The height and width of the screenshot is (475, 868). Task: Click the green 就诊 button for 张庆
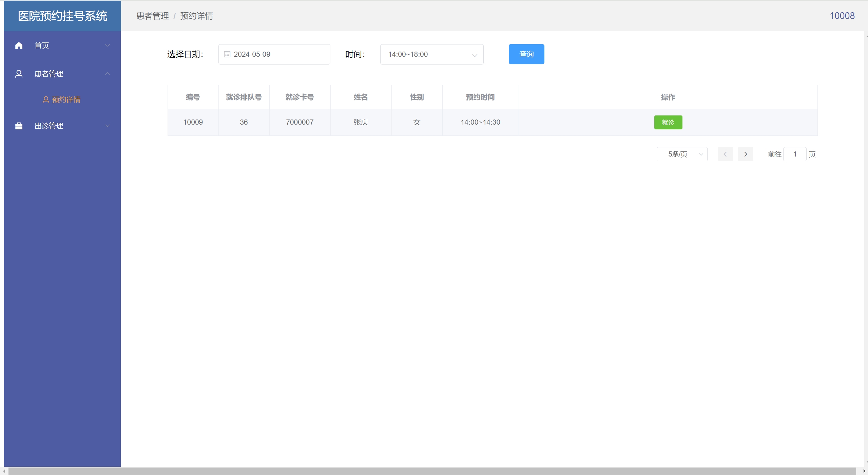[x=668, y=122]
